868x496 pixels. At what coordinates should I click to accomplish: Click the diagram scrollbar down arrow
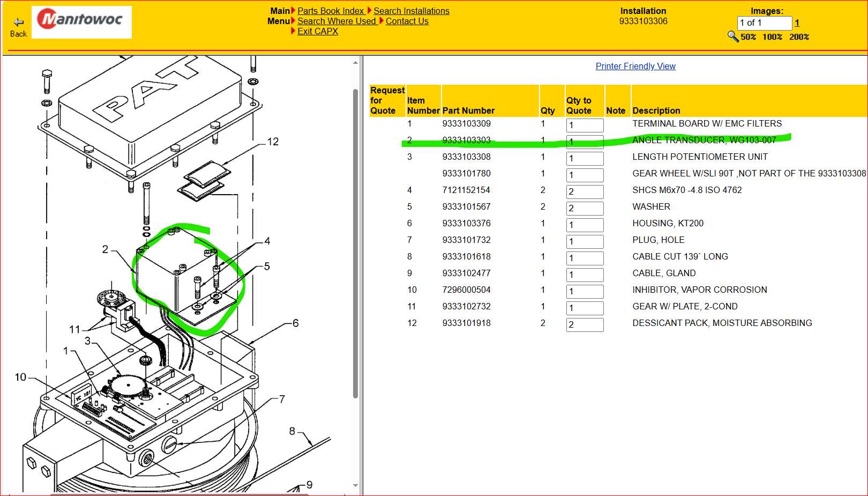355,486
